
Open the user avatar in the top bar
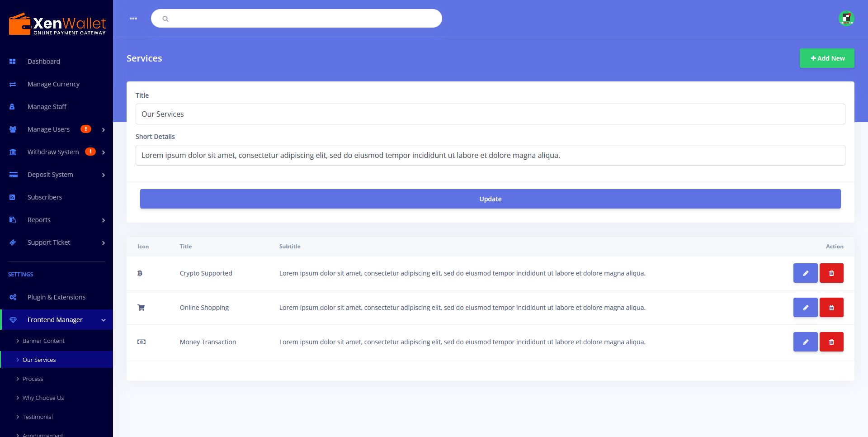(846, 19)
